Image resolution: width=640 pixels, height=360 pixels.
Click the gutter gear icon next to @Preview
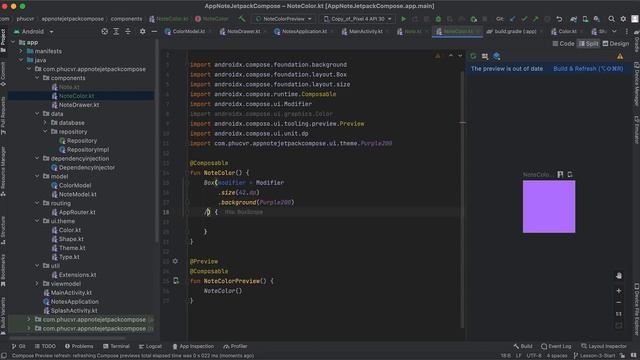point(175,261)
